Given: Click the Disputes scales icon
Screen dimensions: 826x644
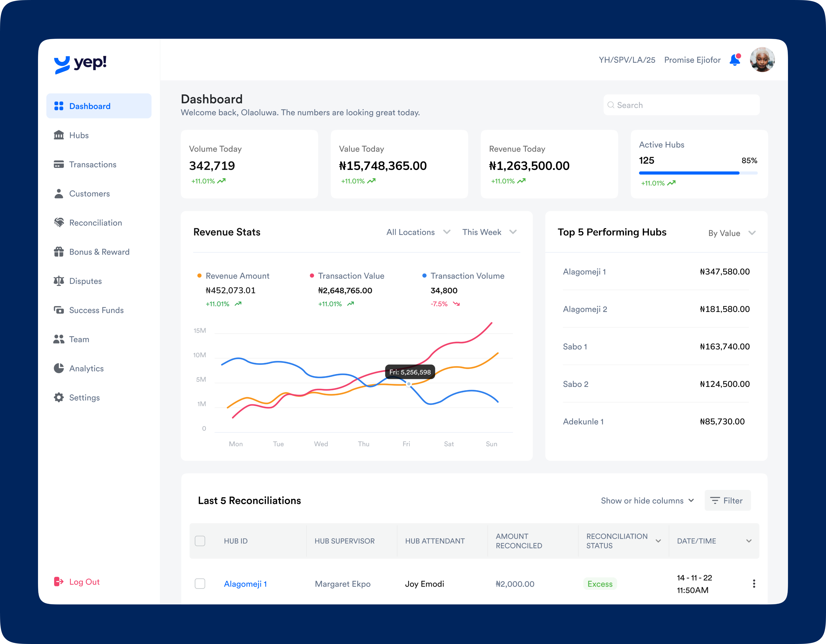Looking at the screenshot, I should [x=59, y=281].
